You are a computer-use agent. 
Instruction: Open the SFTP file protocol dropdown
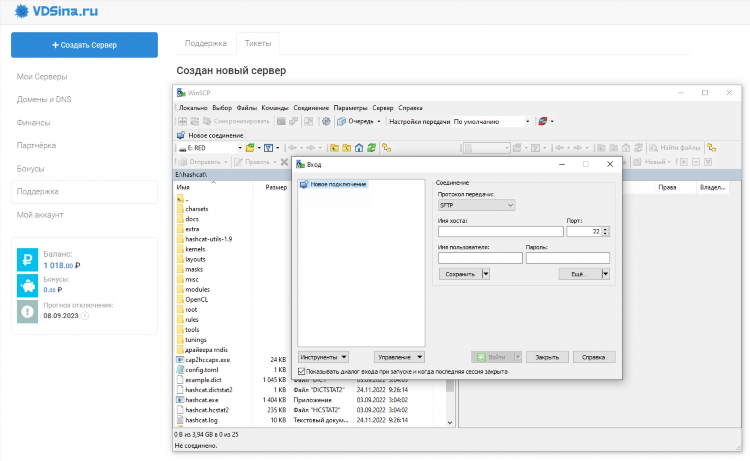(x=476, y=205)
